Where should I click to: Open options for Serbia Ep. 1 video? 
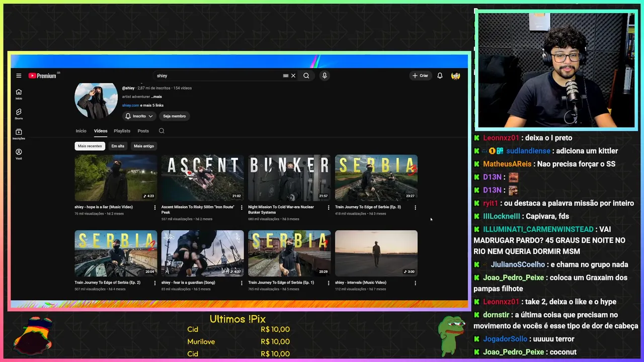pyautogui.click(x=329, y=283)
